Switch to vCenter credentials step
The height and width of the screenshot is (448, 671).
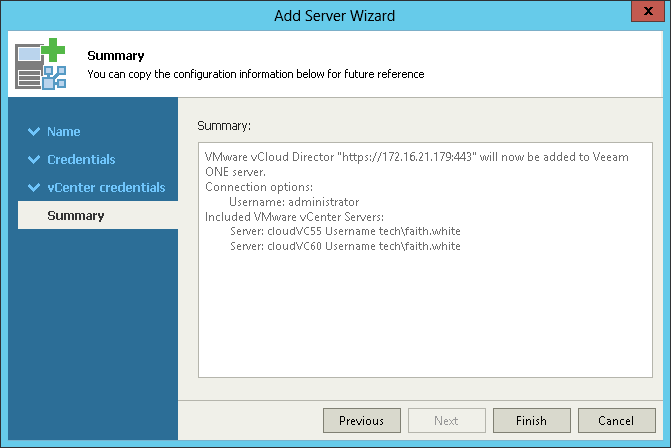coord(106,187)
